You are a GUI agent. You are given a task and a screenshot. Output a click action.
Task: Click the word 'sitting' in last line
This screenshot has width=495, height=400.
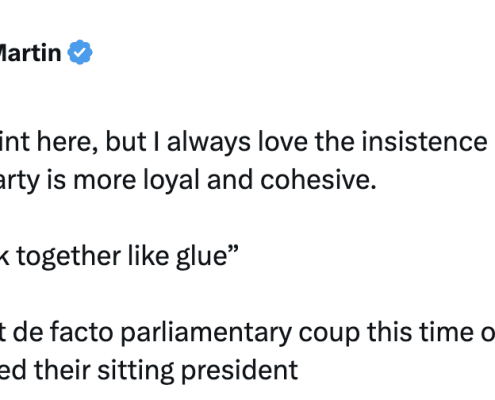pos(136,371)
